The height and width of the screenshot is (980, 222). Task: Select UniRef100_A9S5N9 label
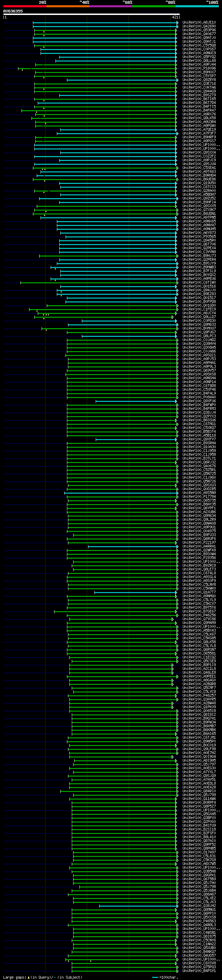(x=199, y=493)
